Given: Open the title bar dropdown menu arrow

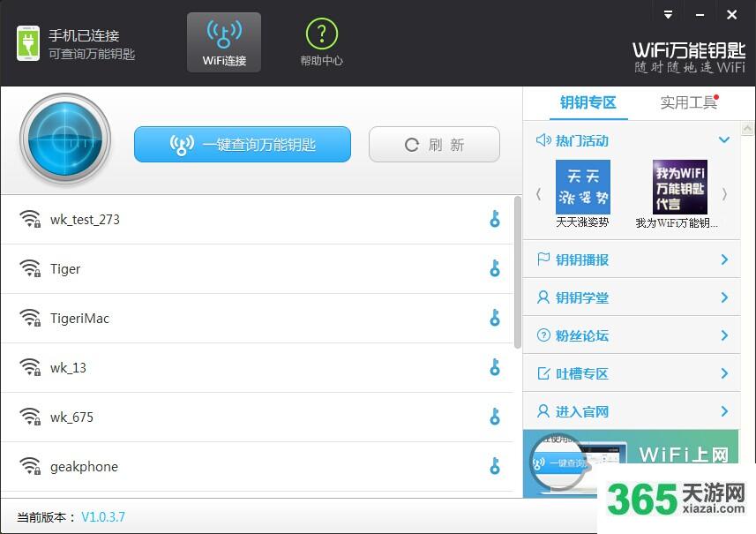Looking at the screenshot, I should 668,14.
